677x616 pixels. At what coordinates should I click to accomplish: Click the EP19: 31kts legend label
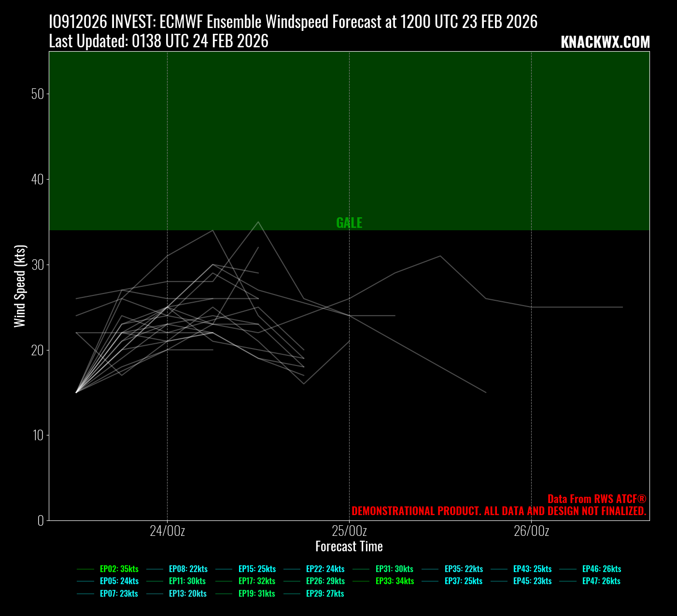pyautogui.click(x=257, y=594)
